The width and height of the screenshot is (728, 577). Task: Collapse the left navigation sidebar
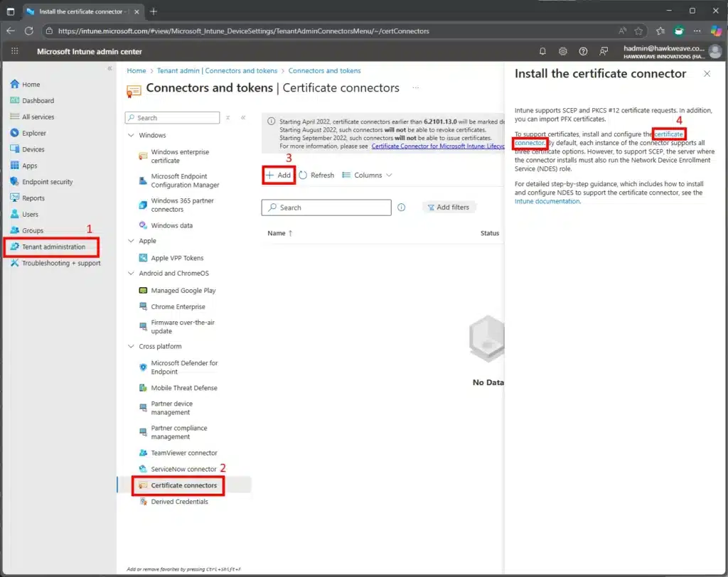point(109,68)
